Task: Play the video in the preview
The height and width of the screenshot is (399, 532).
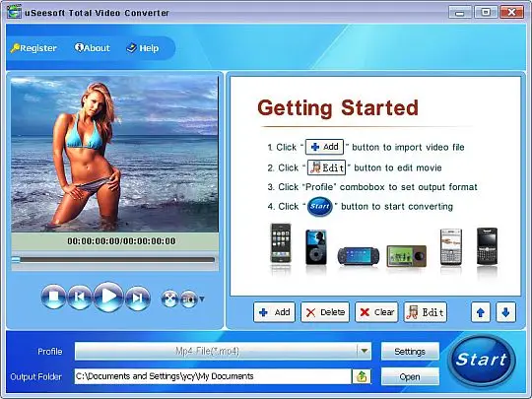Action: pos(108,297)
